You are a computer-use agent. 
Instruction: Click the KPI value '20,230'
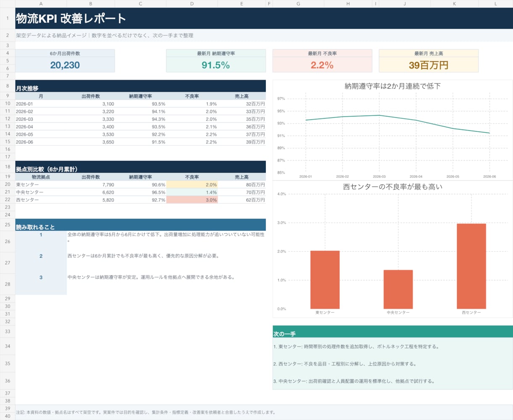[x=65, y=65]
